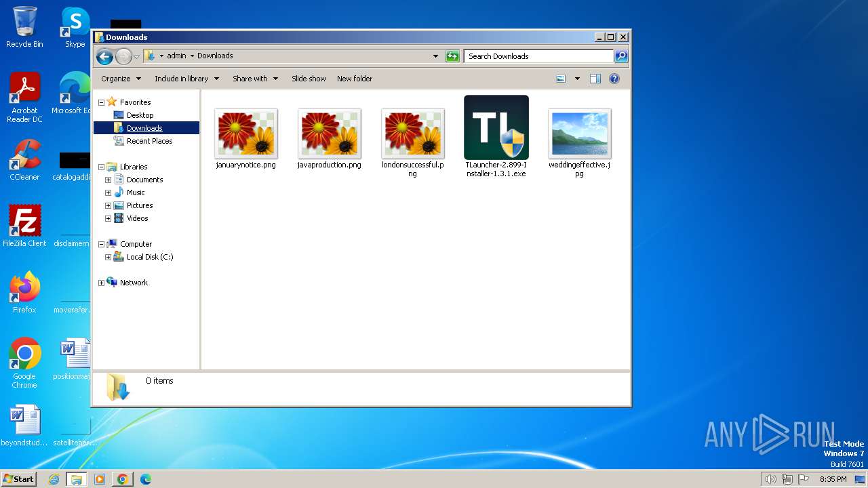Select Local Disk (C:) in tree
This screenshot has height=488, width=868.
tap(149, 257)
